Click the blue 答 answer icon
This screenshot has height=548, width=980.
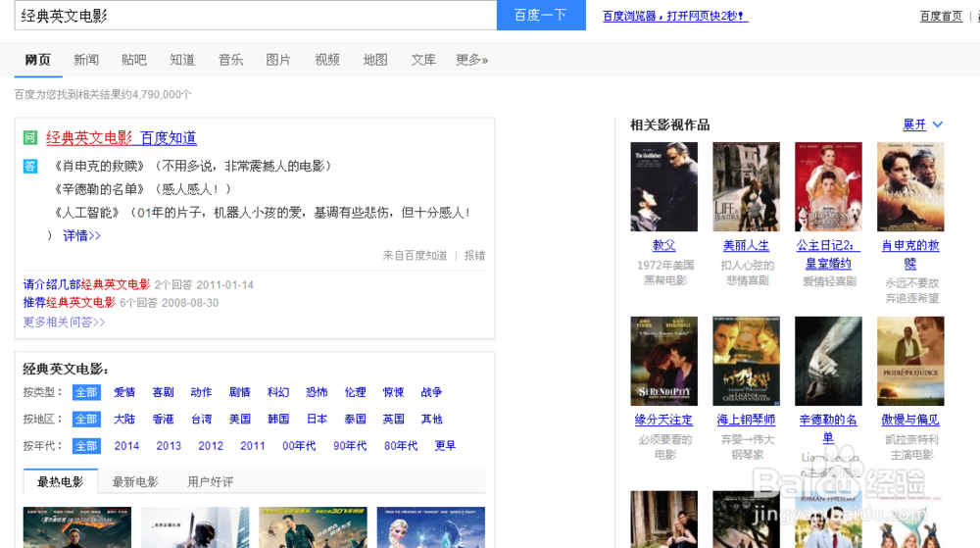tap(30, 167)
